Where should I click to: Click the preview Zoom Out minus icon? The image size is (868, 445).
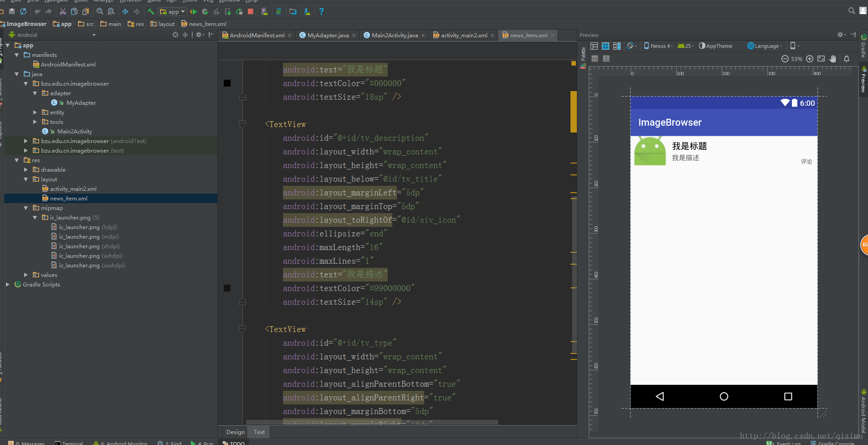(x=785, y=59)
